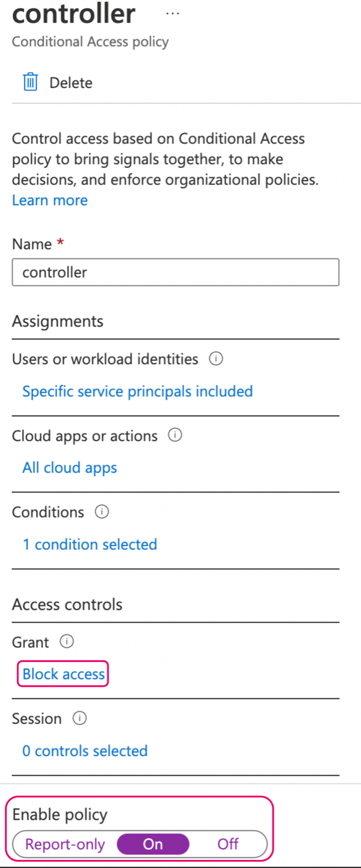Open the Session controls selection
The image size is (361, 868).
click(84, 751)
